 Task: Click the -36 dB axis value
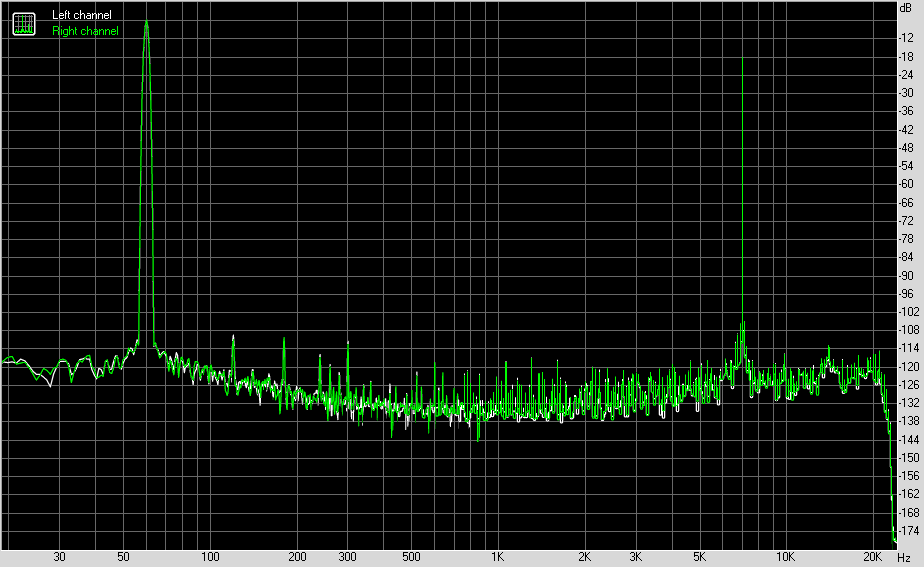[x=906, y=111]
